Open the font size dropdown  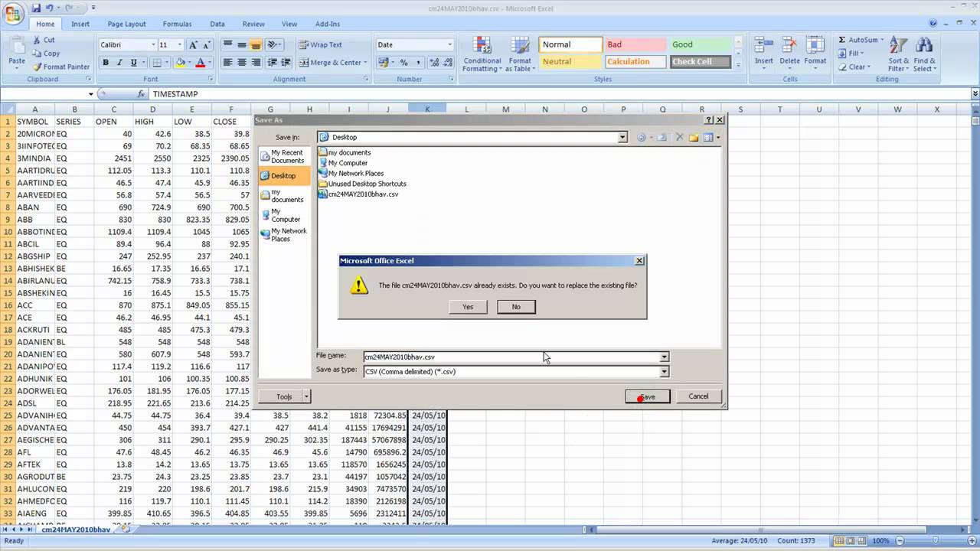(x=180, y=45)
